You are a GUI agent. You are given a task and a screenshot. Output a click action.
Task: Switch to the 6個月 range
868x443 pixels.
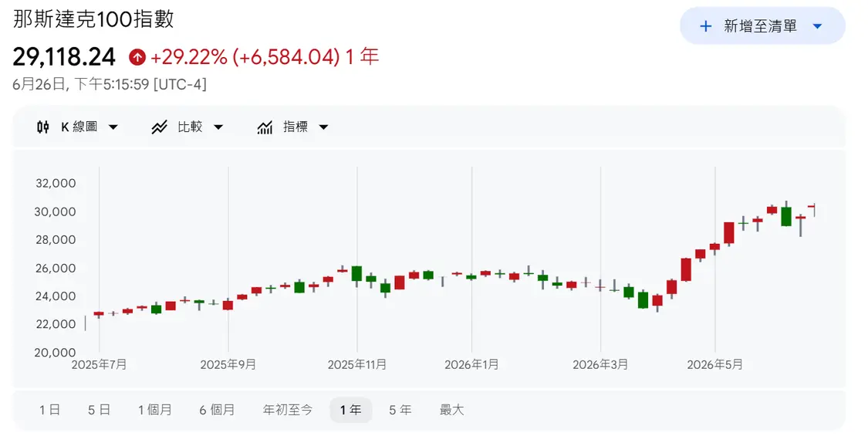tap(217, 410)
